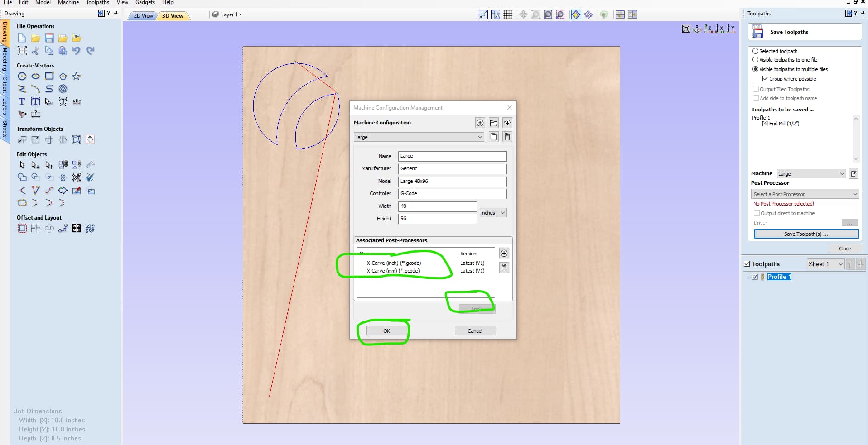
Task: Select the Visible toolpaths to one file option
Action: coord(756,60)
